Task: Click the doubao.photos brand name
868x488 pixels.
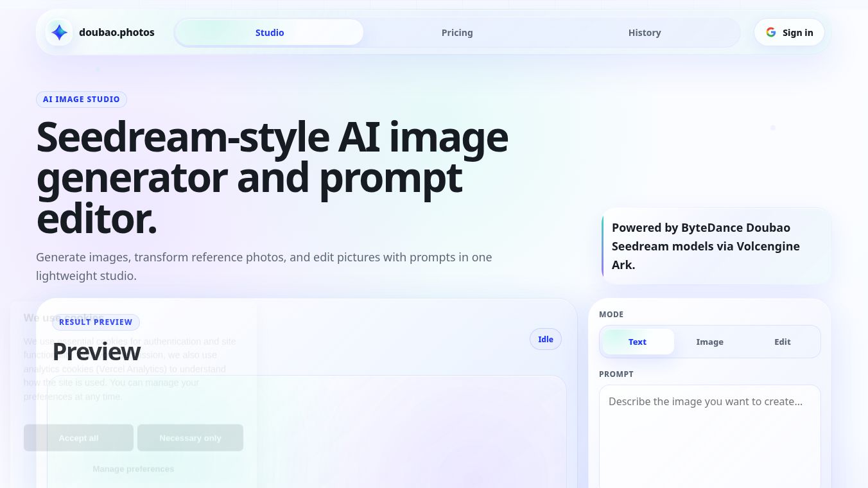Action: tap(117, 32)
